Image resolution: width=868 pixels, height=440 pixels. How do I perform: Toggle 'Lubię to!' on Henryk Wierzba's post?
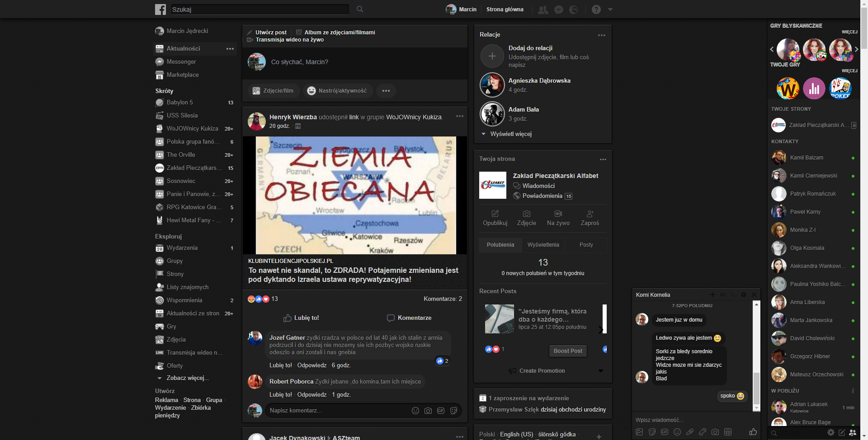pyautogui.click(x=301, y=318)
